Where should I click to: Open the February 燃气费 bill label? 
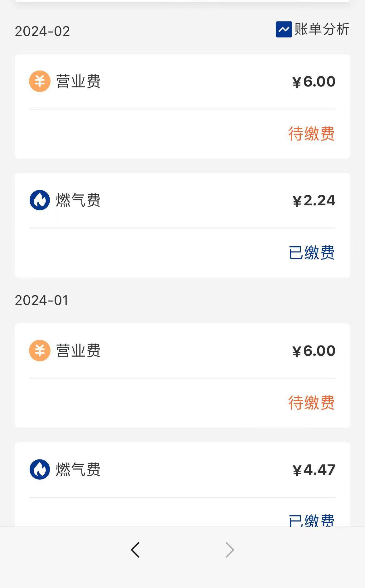click(x=78, y=200)
